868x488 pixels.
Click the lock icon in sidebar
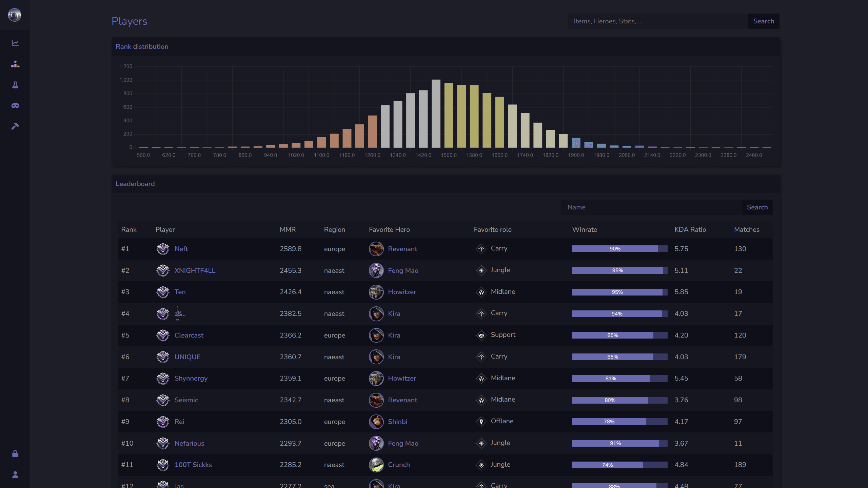click(x=15, y=454)
